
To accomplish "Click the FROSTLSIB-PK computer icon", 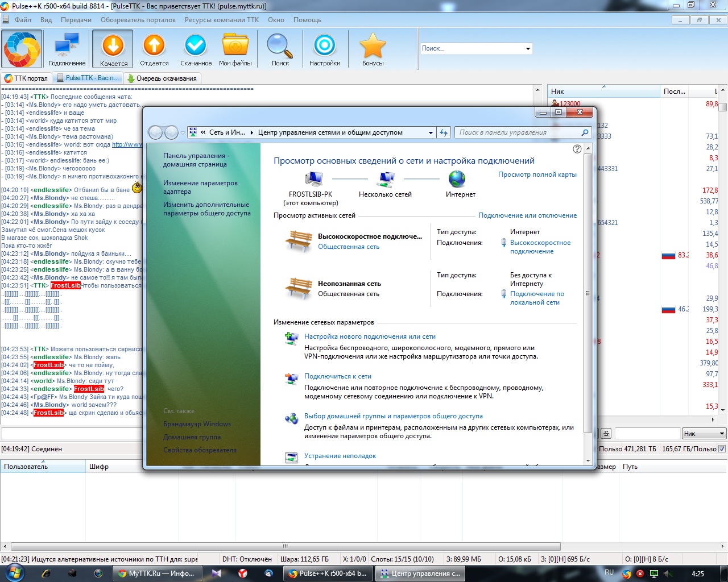I will [x=313, y=179].
